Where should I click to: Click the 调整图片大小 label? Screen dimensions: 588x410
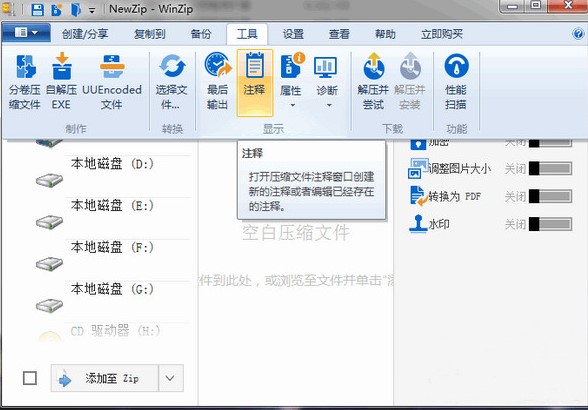pos(460,168)
